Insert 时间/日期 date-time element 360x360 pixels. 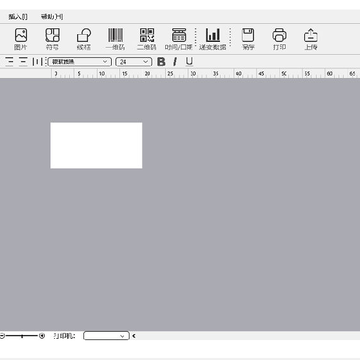[179, 39]
